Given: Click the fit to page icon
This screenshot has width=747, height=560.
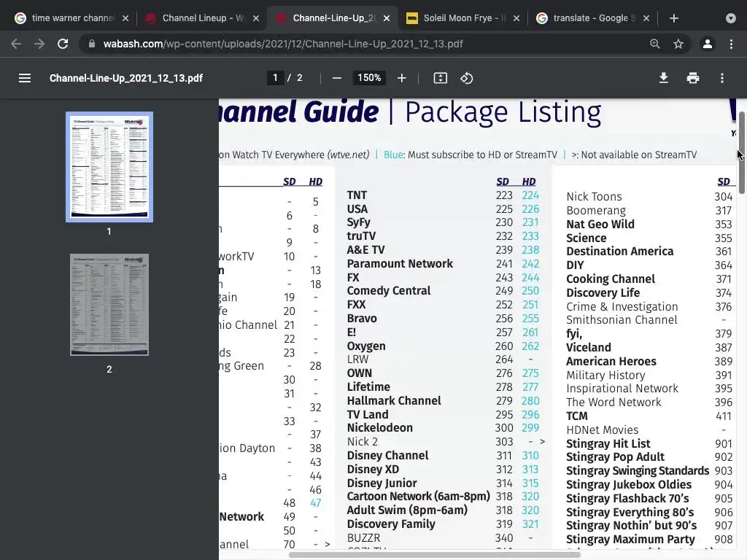Looking at the screenshot, I should [x=440, y=78].
